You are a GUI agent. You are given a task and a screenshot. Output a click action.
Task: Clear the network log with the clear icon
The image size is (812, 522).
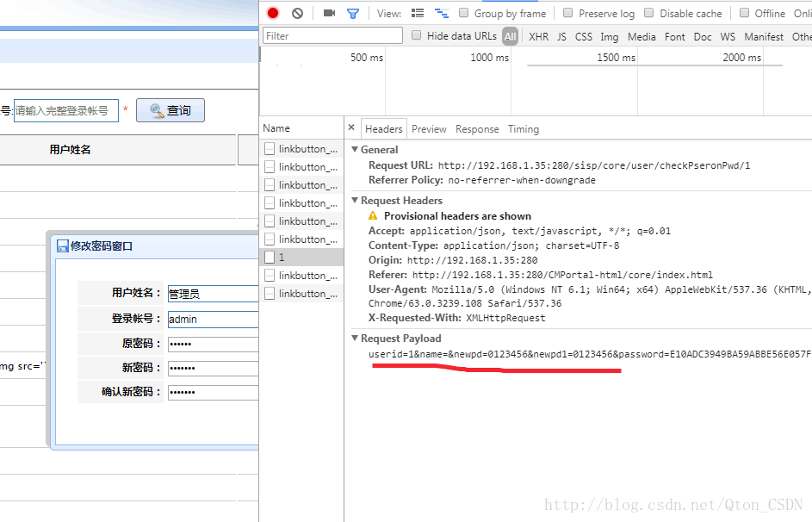tap(297, 13)
